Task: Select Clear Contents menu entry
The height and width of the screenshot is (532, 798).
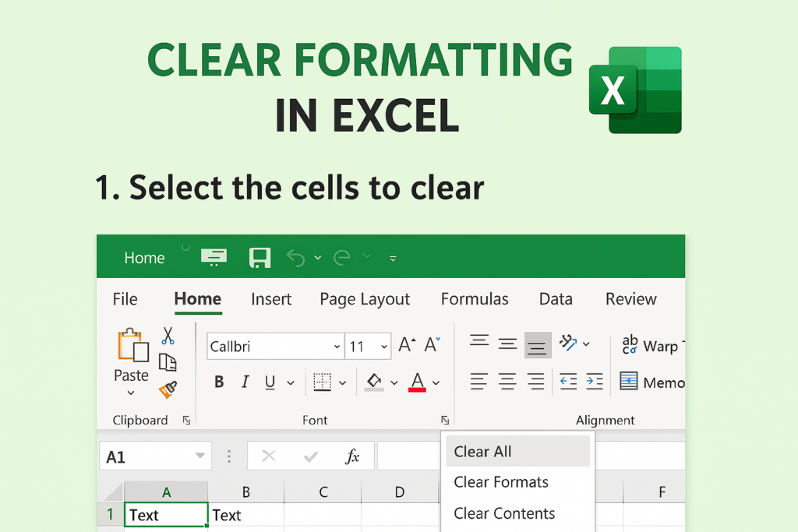Action: (504, 513)
